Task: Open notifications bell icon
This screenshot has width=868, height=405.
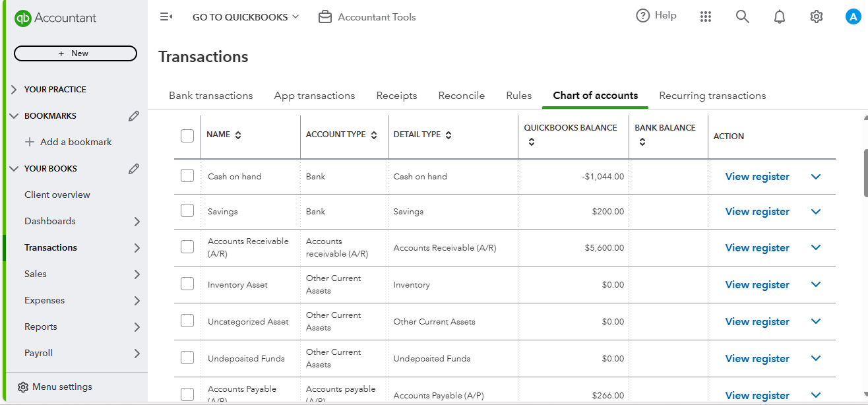Action: pyautogui.click(x=780, y=17)
